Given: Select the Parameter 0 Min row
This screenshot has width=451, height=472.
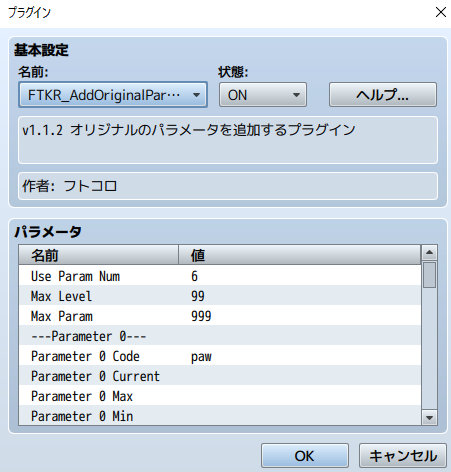Looking at the screenshot, I should coord(220,415).
